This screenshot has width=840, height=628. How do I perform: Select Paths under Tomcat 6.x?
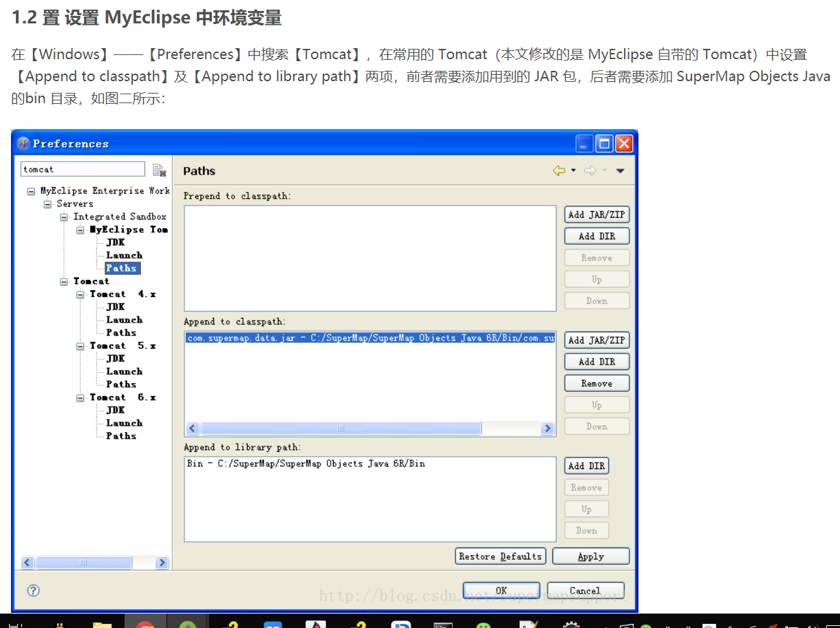[121, 436]
